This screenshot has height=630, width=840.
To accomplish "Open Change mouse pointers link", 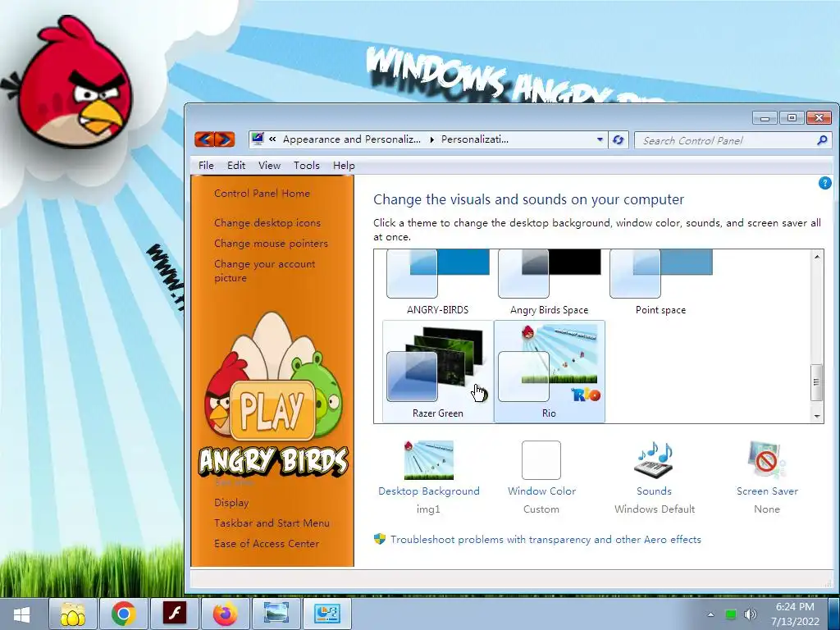I will tap(271, 243).
